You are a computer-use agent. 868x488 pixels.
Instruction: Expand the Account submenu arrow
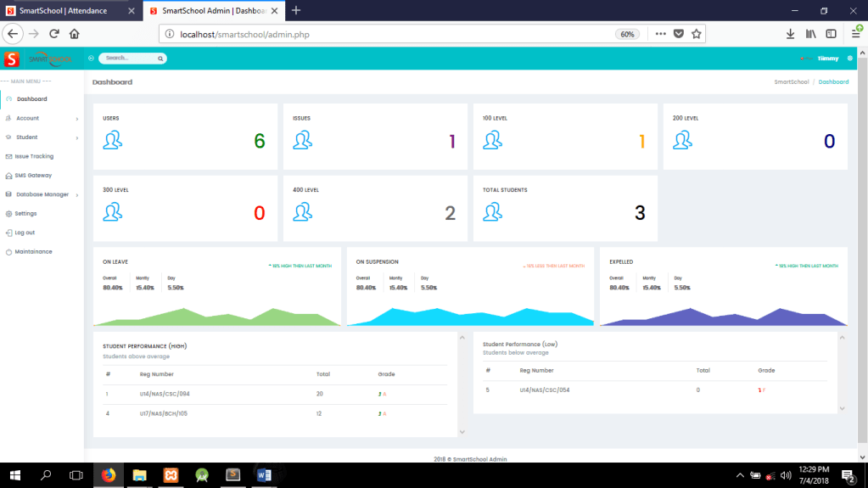point(77,119)
